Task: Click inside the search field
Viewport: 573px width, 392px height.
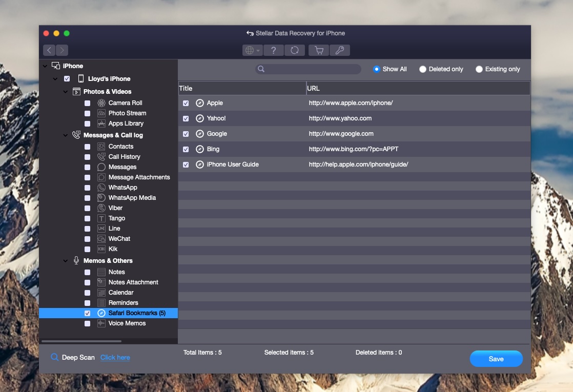Action: pyautogui.click(x=308, y=69)
